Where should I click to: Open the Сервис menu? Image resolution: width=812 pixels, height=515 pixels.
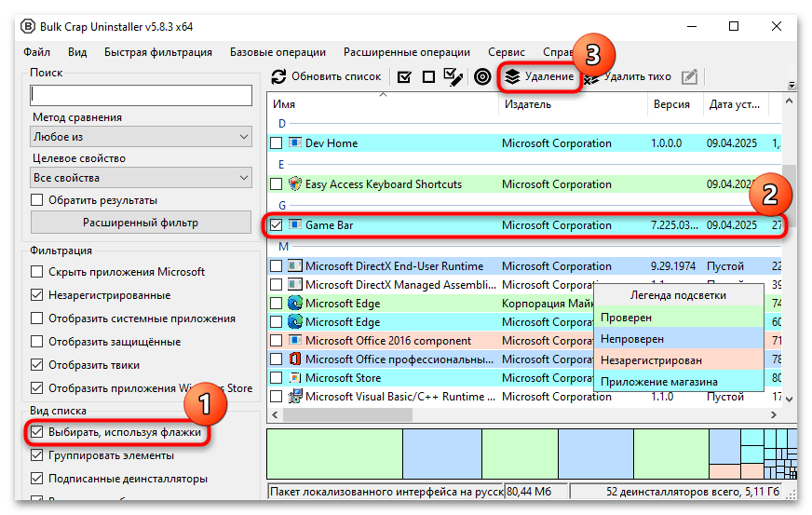[x=506, y=52]
